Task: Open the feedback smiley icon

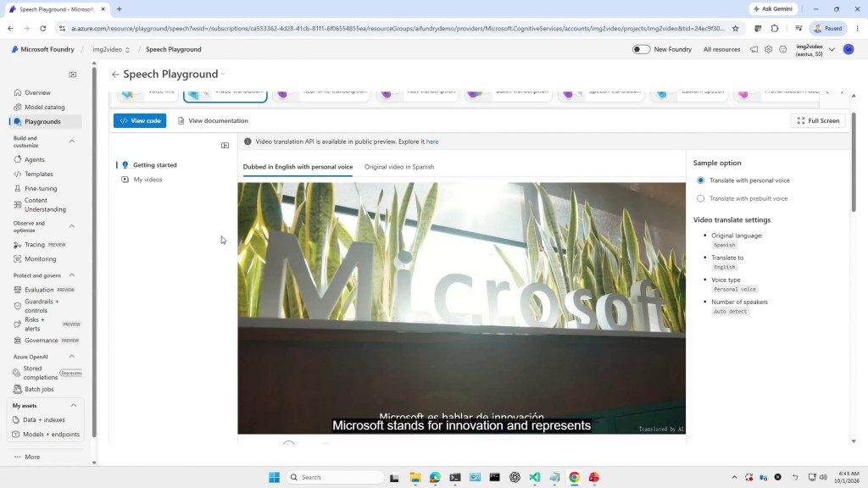Action: pos(782,49)
